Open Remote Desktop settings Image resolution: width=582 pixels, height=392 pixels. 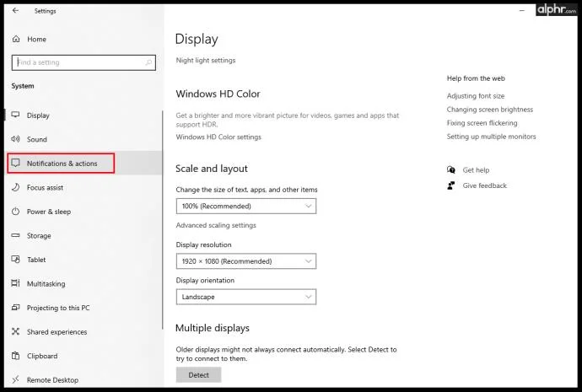pos(52,380)
